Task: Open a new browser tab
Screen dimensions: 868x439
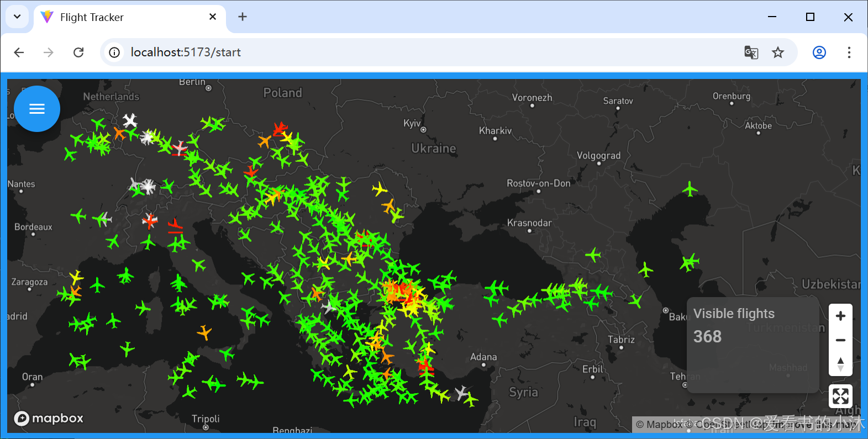Action: [x=243, y=17]
